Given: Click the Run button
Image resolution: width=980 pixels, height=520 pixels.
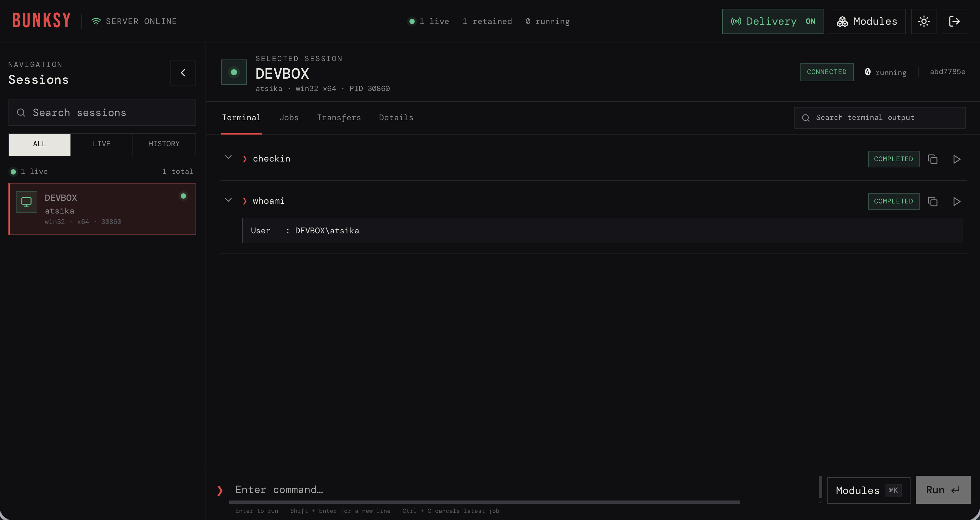Looking at the screenshot, I should (943, 490).
